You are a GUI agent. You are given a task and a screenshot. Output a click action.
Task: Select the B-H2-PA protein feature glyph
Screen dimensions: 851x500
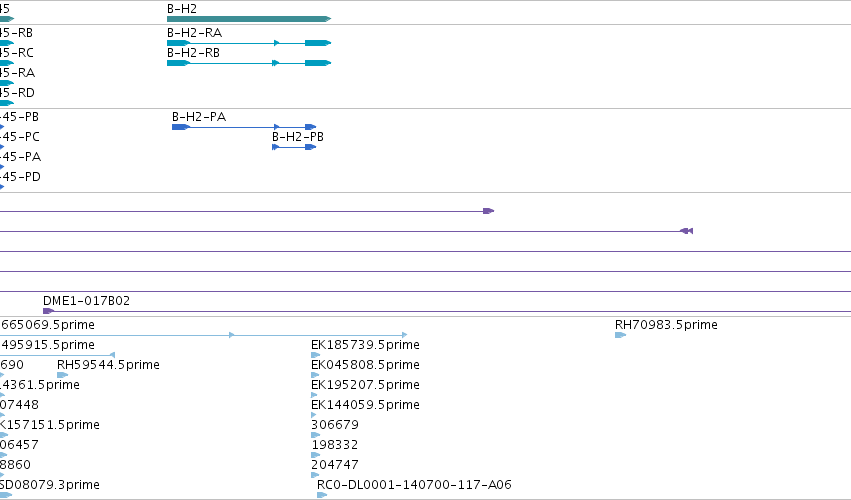(x=244, y=127)
